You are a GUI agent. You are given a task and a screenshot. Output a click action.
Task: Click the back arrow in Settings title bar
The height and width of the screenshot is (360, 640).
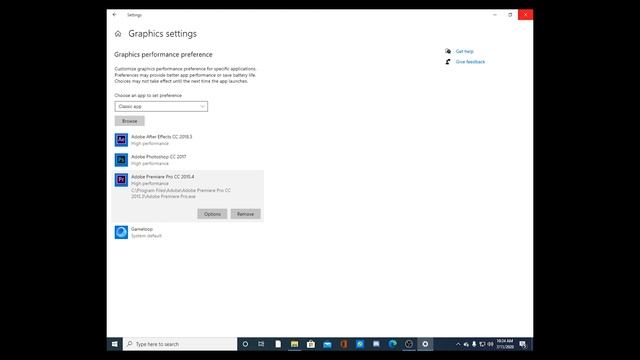pos(115,15)
